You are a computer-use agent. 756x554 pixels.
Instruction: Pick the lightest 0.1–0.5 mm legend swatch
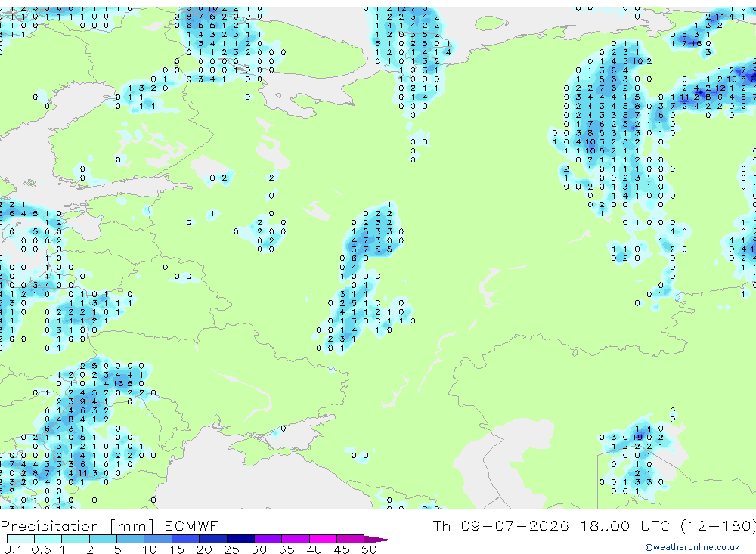coord(20,539)
